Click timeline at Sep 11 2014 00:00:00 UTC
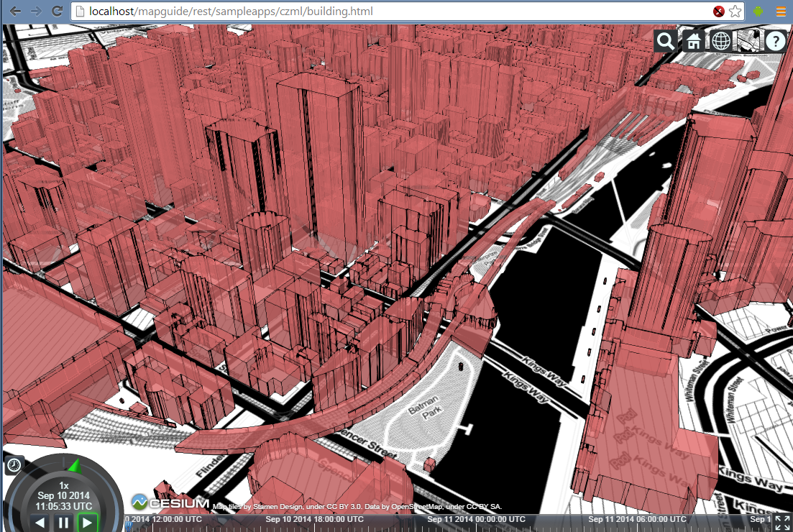 pyautogui.click(x=476, y=519)
